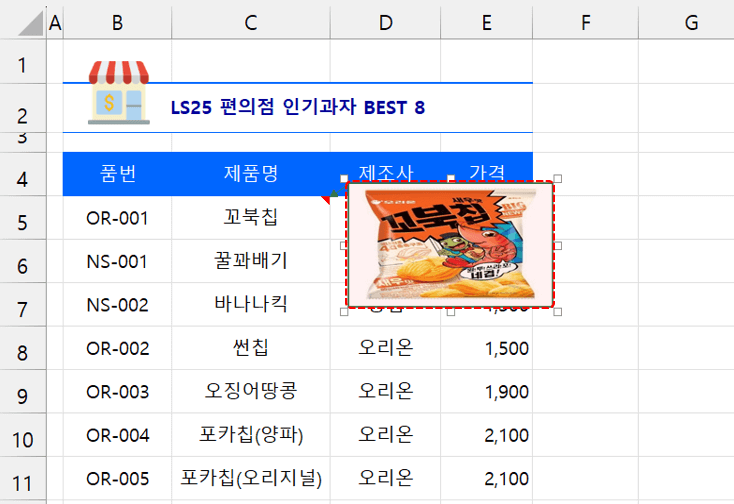Click the 바나나킥 cell
Viewport: 734px width, 504px height.
click(250, 305)
